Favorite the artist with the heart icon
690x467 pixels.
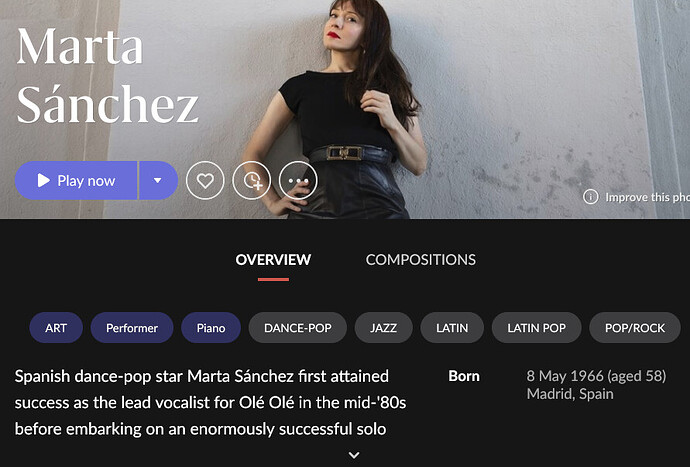[205, 180]
